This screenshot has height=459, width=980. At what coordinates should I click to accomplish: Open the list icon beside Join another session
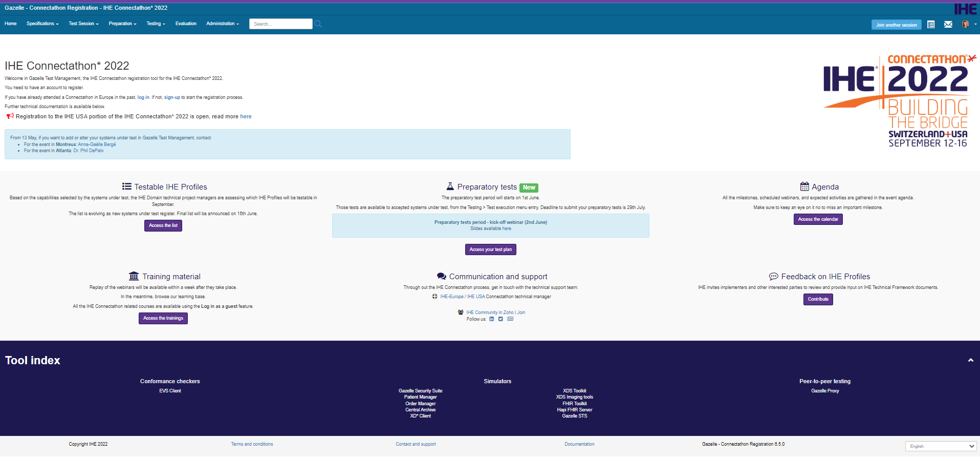point(931,25)
